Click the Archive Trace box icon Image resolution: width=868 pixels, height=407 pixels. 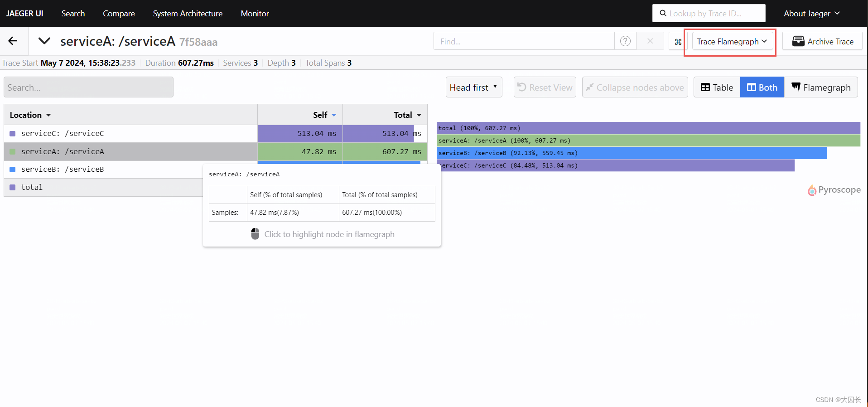point(798,41)
